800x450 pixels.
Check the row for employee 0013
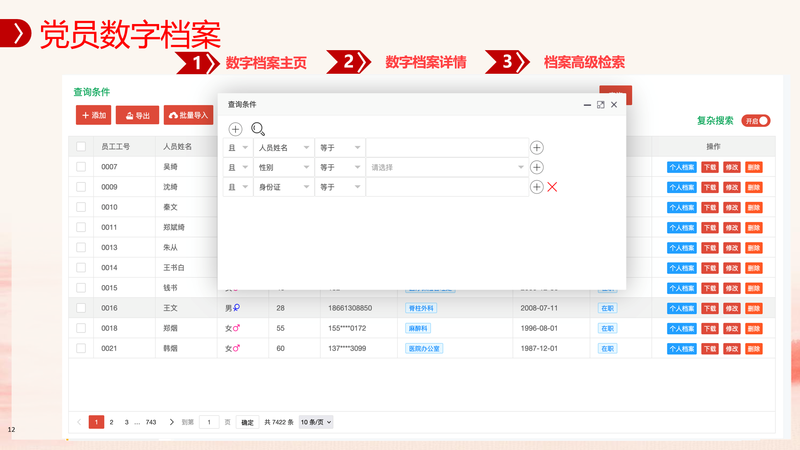coord(81,247)
